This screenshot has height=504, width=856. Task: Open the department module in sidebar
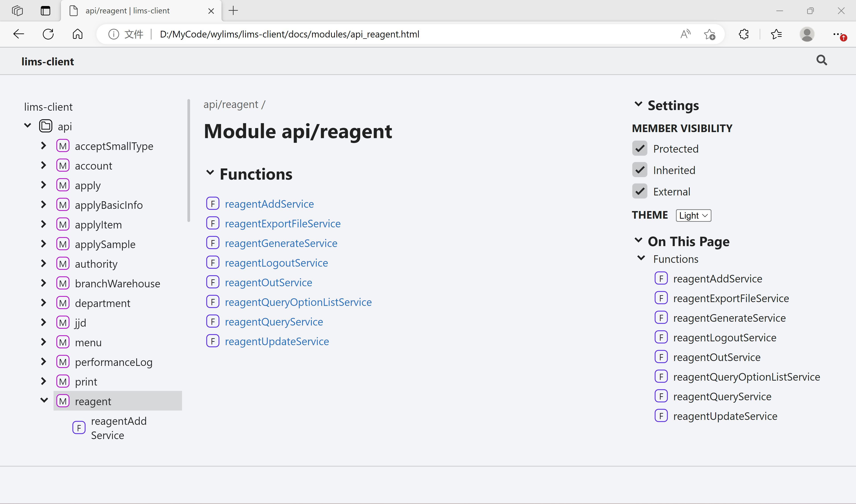click(102, 303)
